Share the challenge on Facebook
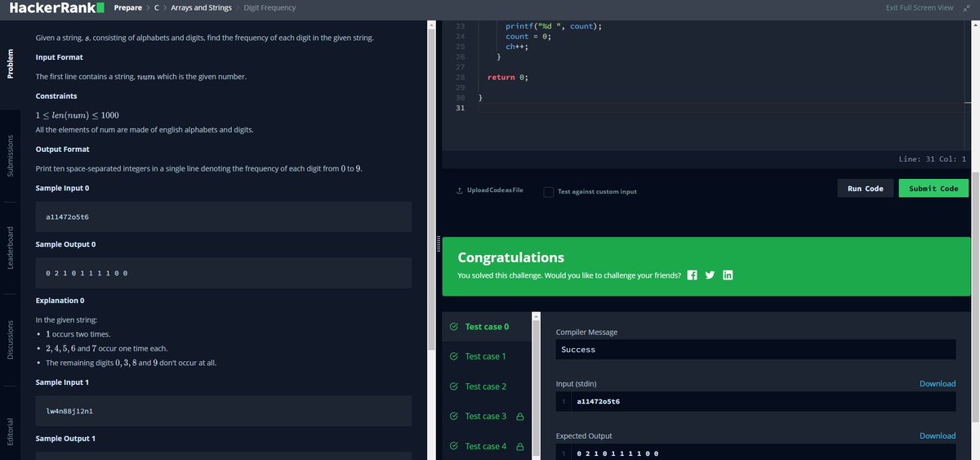 tap(693, 275)
